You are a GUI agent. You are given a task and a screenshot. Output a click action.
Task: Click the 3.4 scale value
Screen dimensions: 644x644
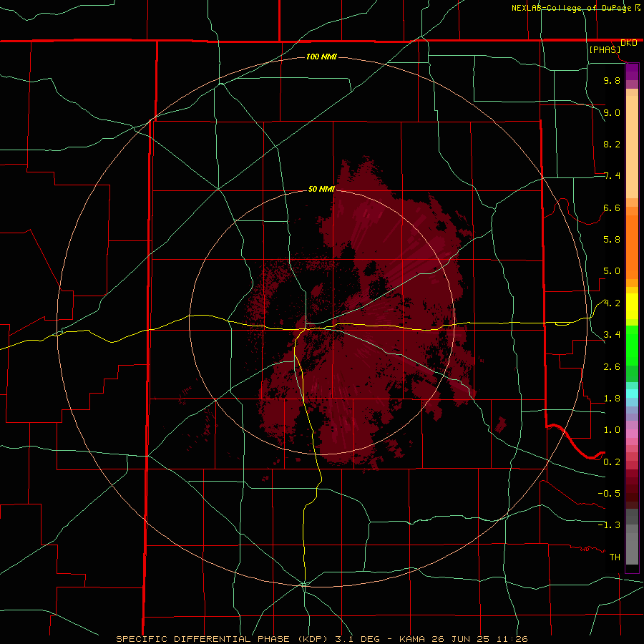click(612, 335)
